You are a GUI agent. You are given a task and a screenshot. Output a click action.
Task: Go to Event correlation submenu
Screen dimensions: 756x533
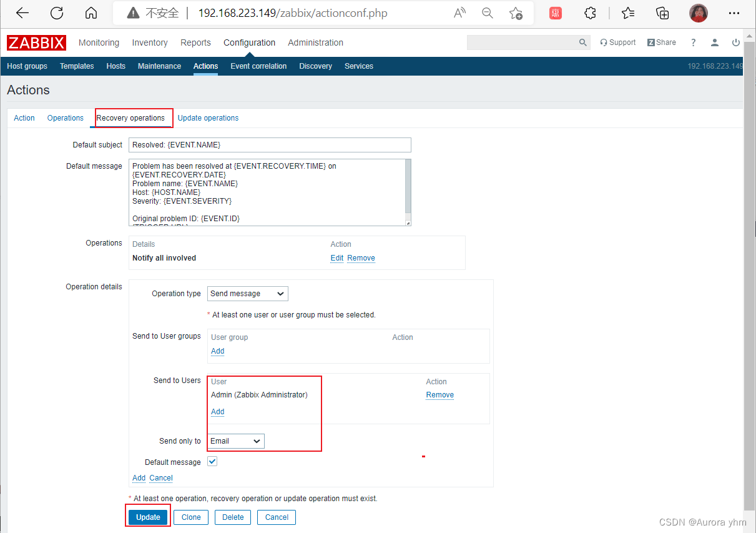pyautogui.click(x=258, y=66)
